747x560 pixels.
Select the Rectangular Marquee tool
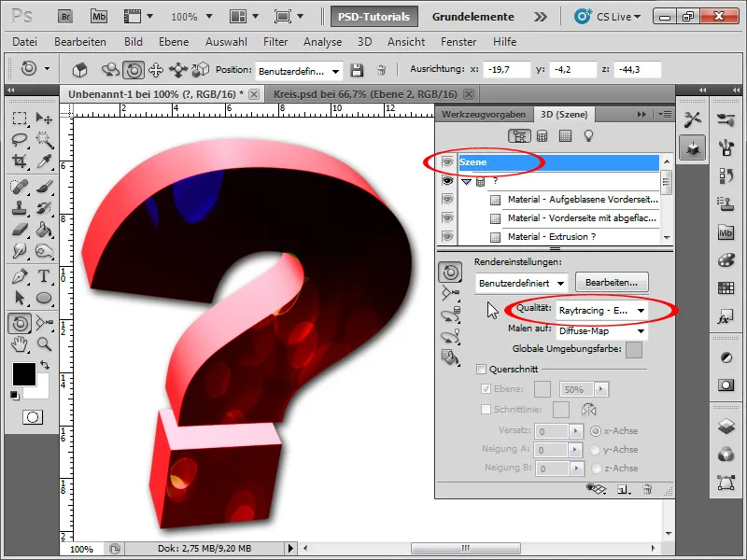20,118
